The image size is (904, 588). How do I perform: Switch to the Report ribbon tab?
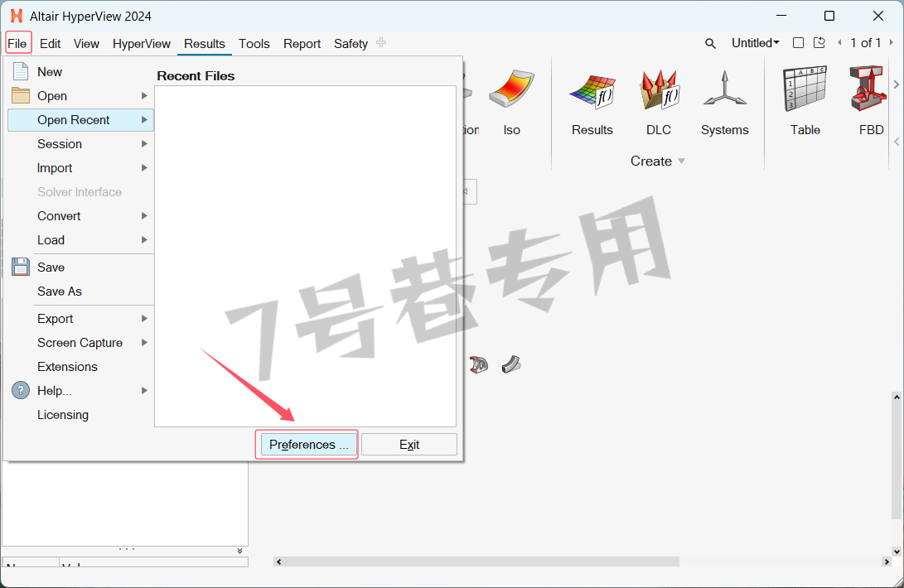[302, 43]
